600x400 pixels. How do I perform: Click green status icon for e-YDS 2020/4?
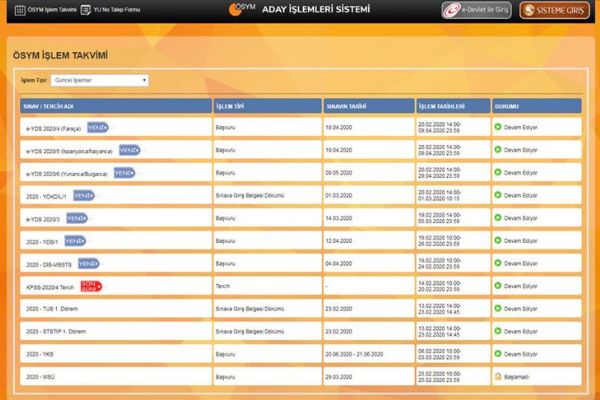click(498, 128)
